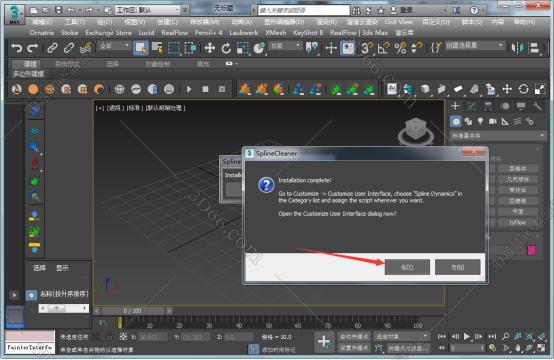This screenshot has height=360, width=554.
Task: Click Yes (是) in SplineCleaner dialog
Action: click(407, 267)
